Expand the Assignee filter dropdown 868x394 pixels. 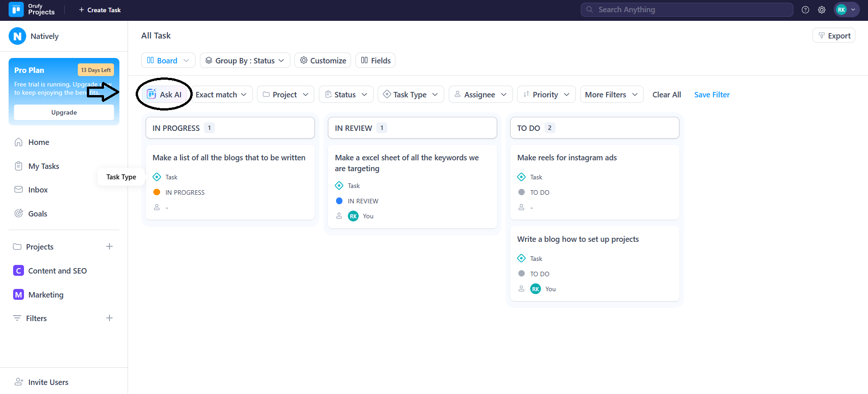click(x=480, y=95)
